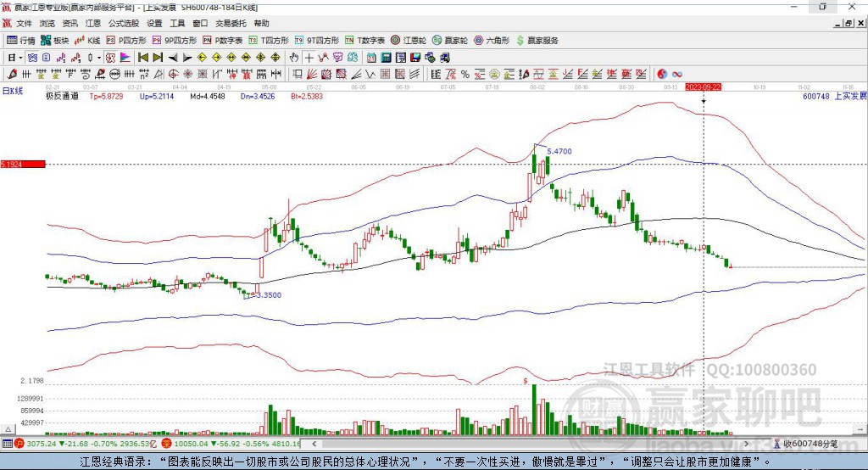Image resolution: width=868 pixels, height=470 pixels.
Task: Step chart right with black right arrow
Action: [187, 58]
